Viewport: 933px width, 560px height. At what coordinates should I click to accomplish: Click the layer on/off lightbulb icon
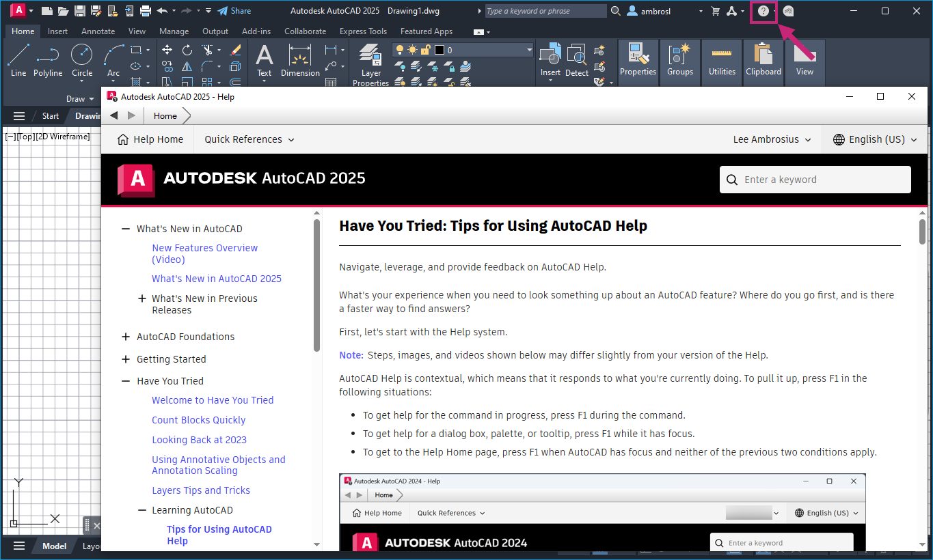(400, 50)
